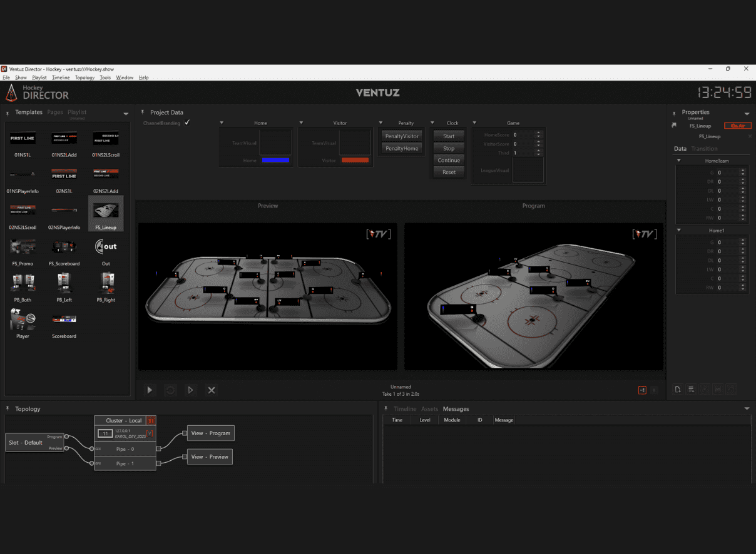Collapse the HomeTeam group in Properties
756x554 pixels.
point(679,161)
